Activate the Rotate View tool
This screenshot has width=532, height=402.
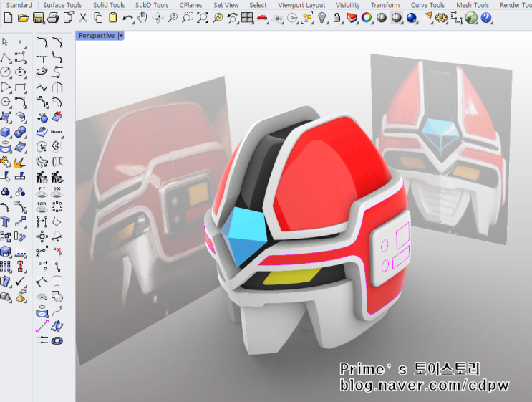coord(158,18)
